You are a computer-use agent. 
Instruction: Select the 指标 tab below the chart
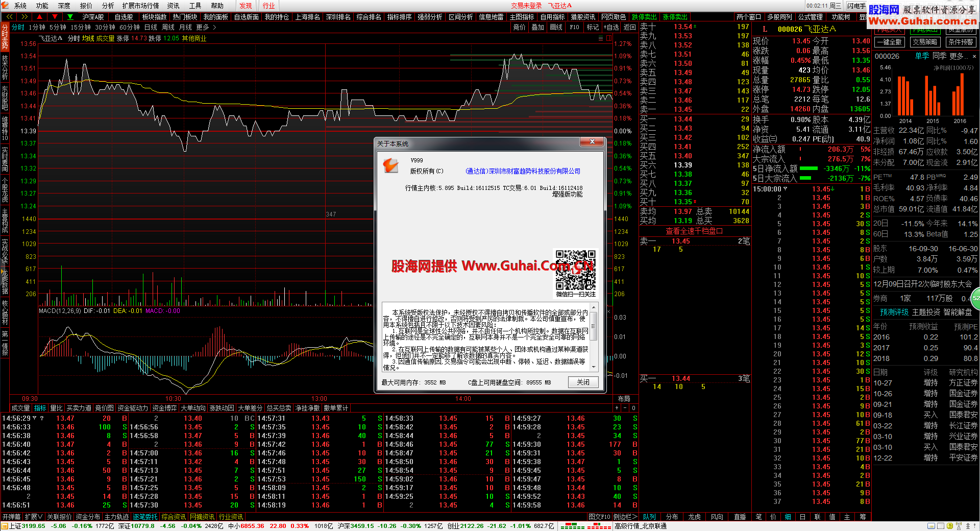tap(40, 408)
